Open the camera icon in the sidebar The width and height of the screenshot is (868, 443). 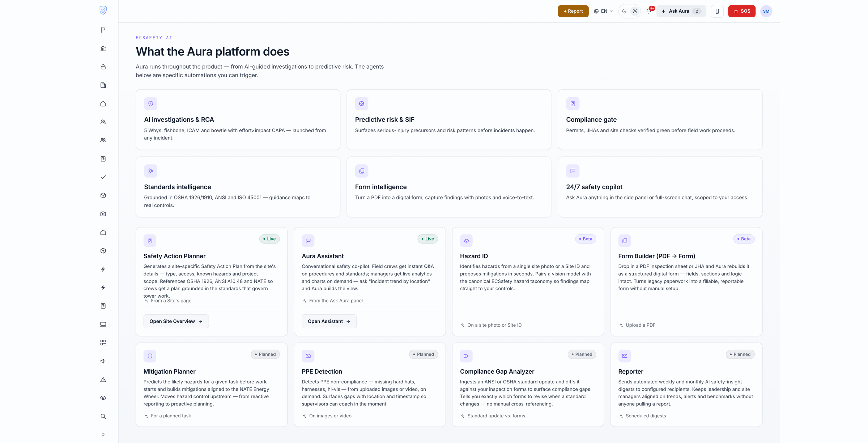pos(103,214)
